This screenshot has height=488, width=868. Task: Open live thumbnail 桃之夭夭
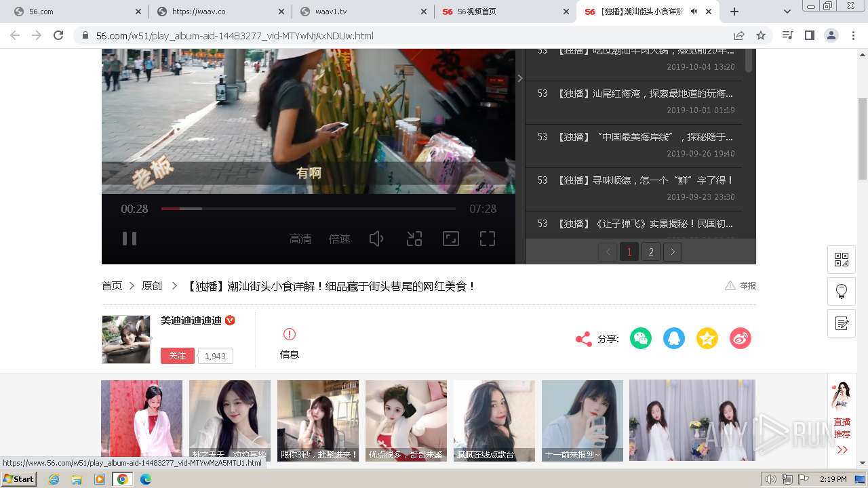pyautogui.click(x=230, y=420)
